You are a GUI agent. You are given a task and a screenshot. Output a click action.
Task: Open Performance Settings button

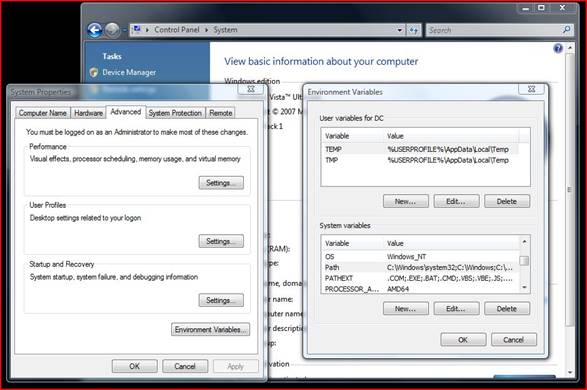click(221, 183)
